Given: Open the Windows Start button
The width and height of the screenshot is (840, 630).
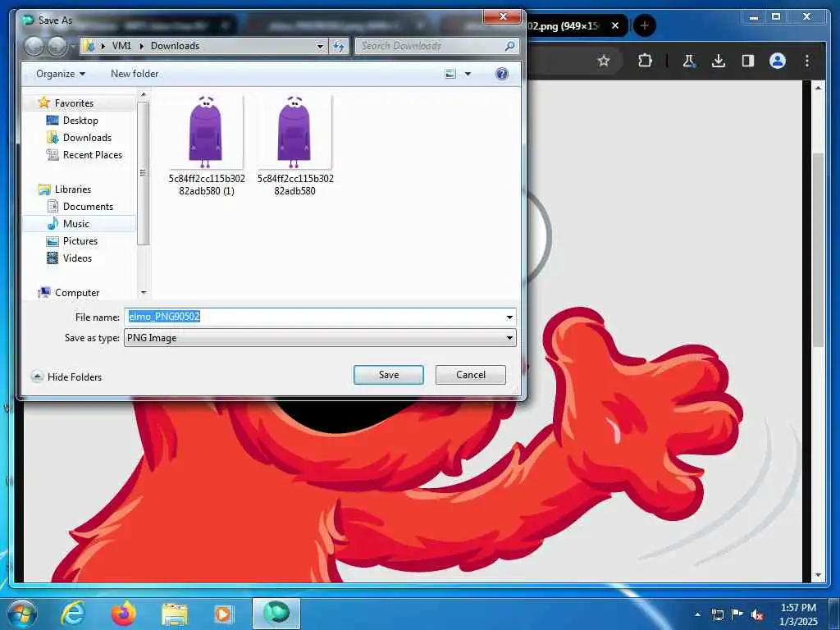Looking at the screenshot, I should click(22, 614).
